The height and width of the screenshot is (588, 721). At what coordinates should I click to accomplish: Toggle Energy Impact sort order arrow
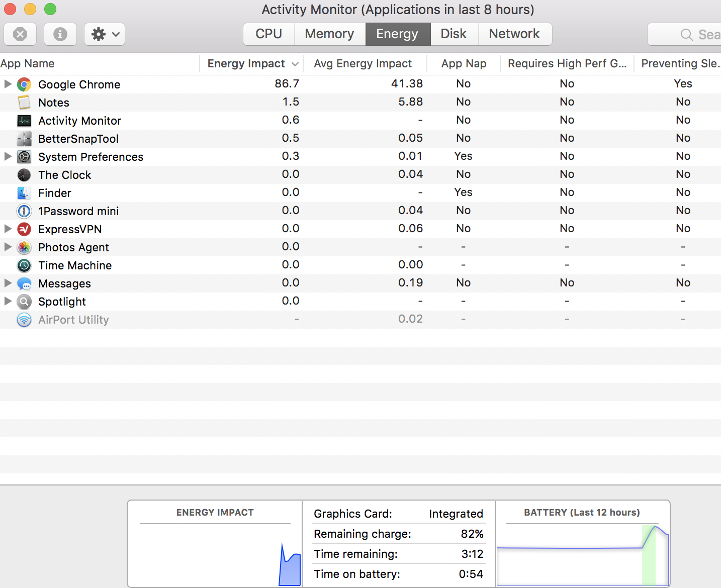(295, 64)
